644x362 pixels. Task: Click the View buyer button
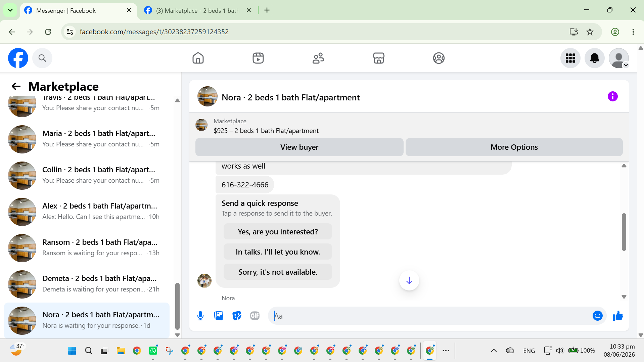point(300,147)
